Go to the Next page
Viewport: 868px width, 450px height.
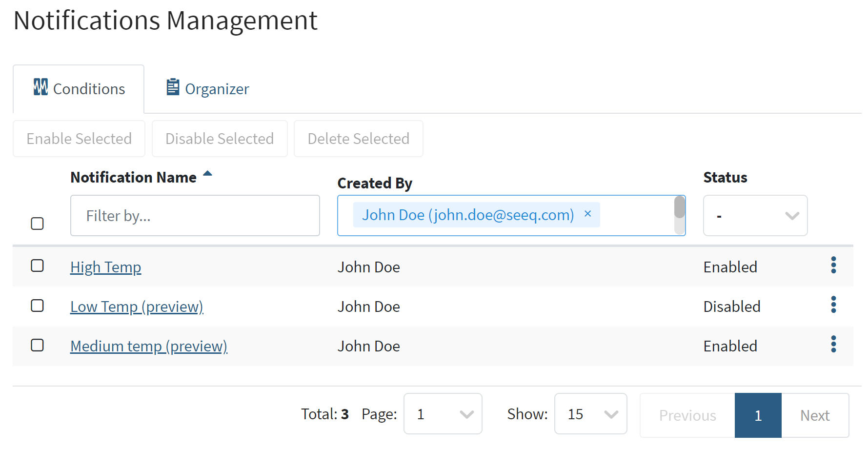[x=814, y=415]
